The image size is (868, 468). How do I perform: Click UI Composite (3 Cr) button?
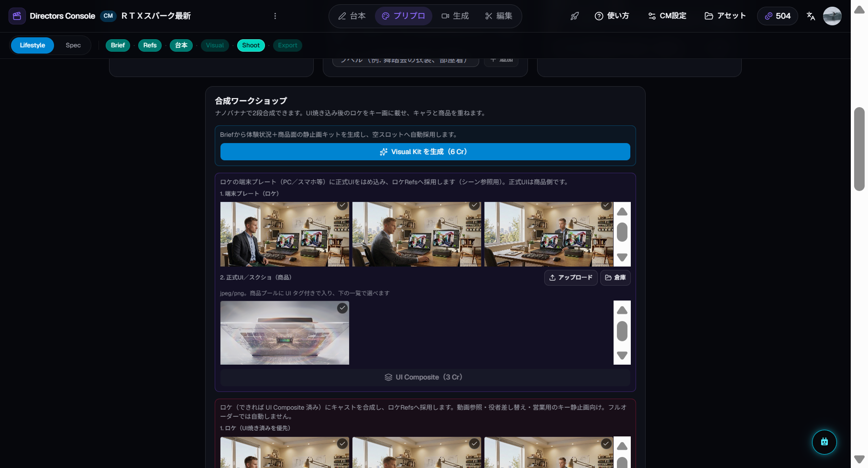tap(425, 377)
